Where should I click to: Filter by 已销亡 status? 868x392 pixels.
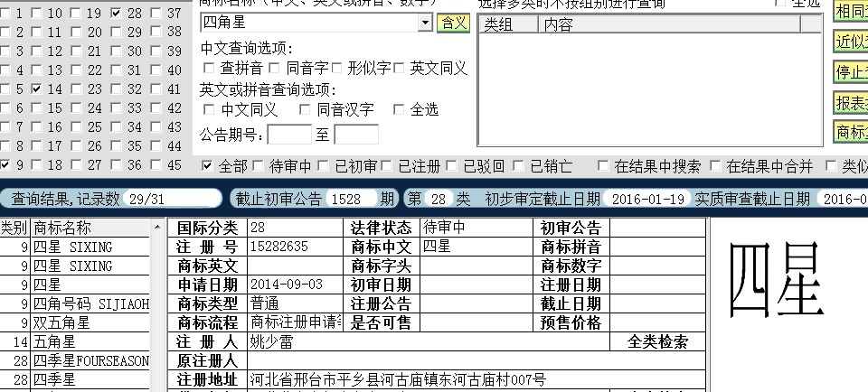coord(518,166)
